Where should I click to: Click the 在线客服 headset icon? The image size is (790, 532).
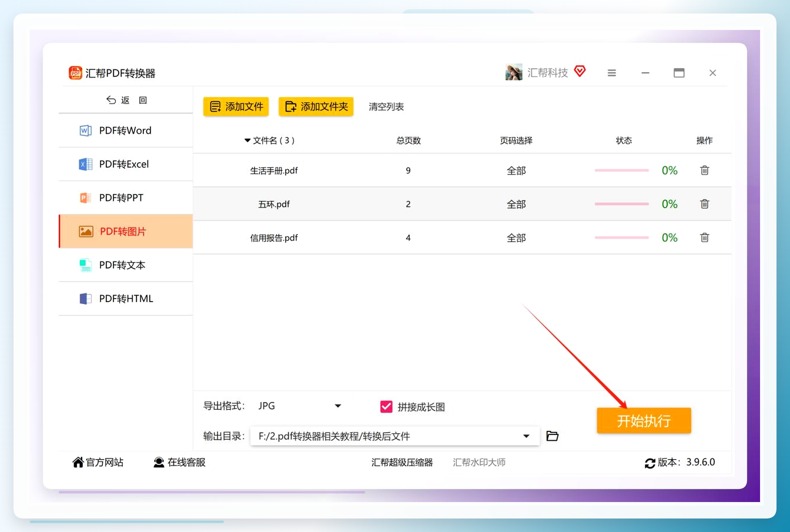click(159, 462)
